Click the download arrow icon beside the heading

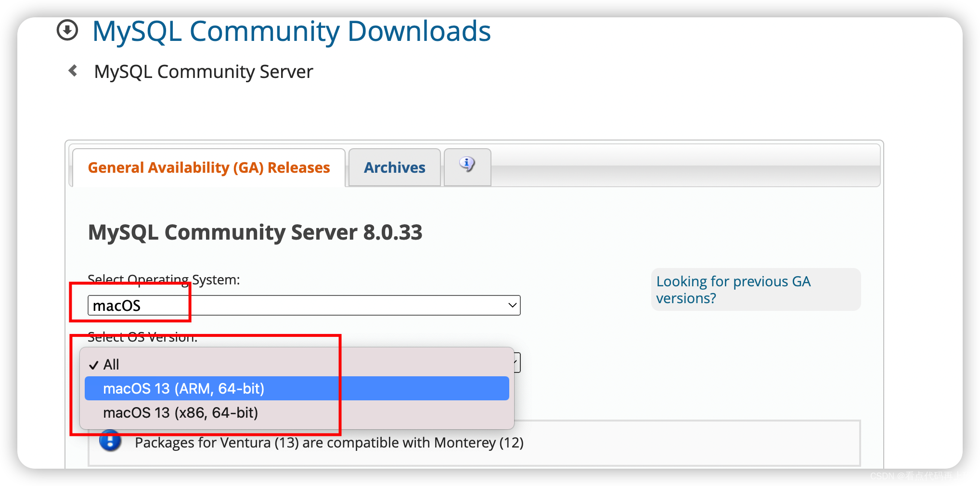(x=67, y=30)
